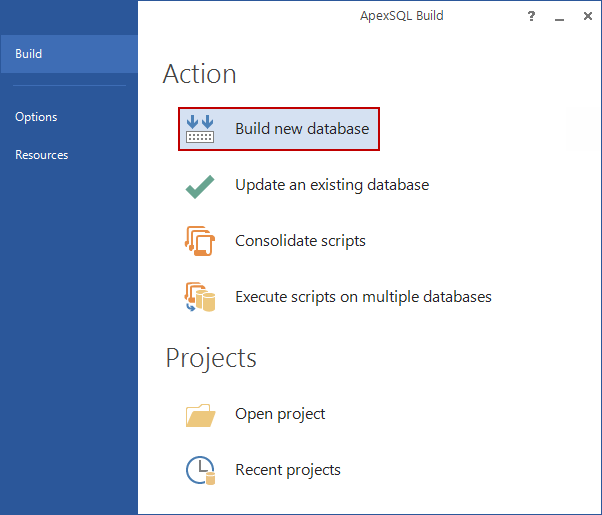This screenshot has width=602, height=515.
Task: Click the Build new database keyboard icon
Action: (x=200, y=129)
